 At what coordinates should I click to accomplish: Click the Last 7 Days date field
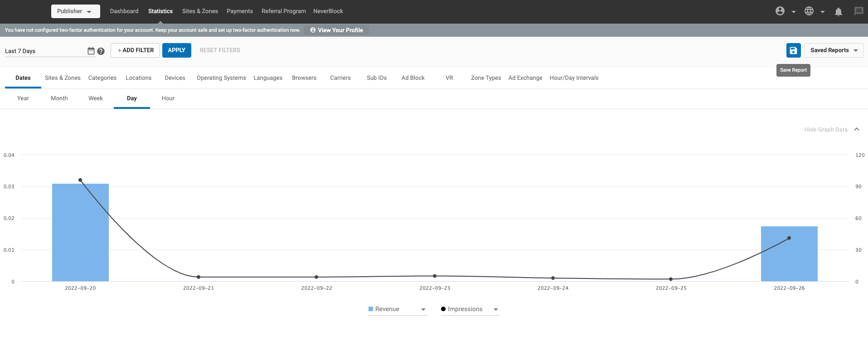pos(43,51)
